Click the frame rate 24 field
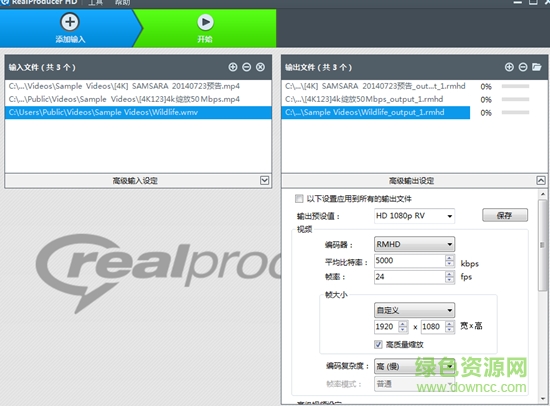The width and height of the screenshot is (550, 406). click(x=409, y=277)
